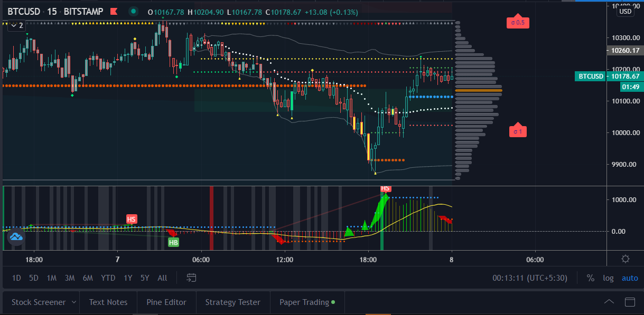Click the red flag icon next to BITSTAMP
This screenshot has width=644, height=315.
pos(114,11)
